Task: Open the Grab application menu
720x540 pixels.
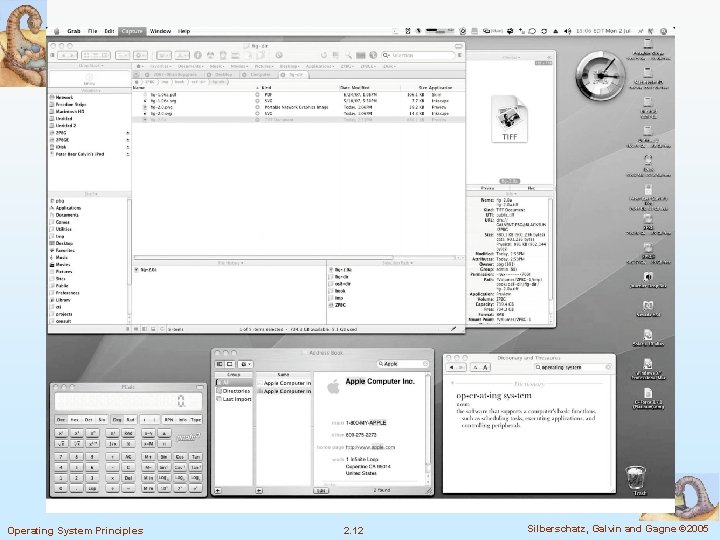Action: [73, 31]
